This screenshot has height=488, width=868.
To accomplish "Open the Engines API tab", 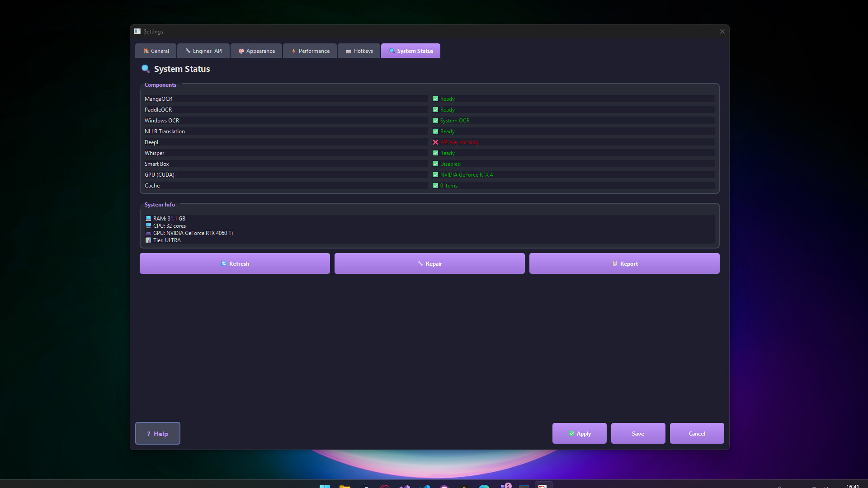I will (x=203, y=51).
